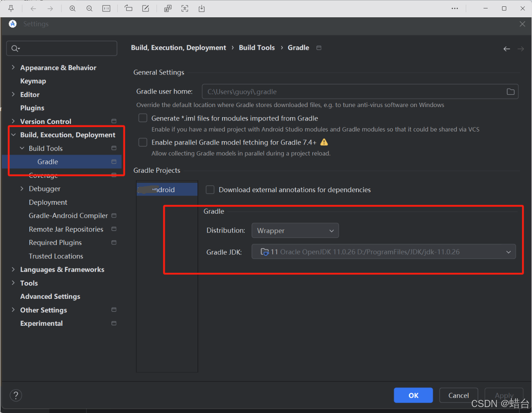Click project icon beside Experimental

point(114,323)
